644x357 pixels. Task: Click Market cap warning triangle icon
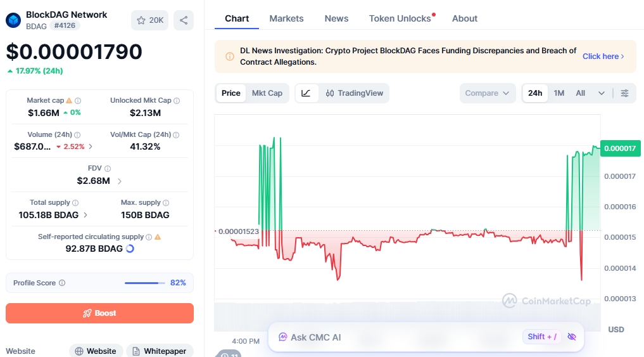69,100
